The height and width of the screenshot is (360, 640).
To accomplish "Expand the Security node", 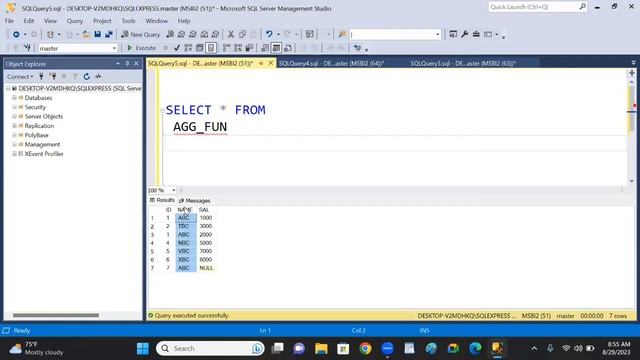I will 14,107.
